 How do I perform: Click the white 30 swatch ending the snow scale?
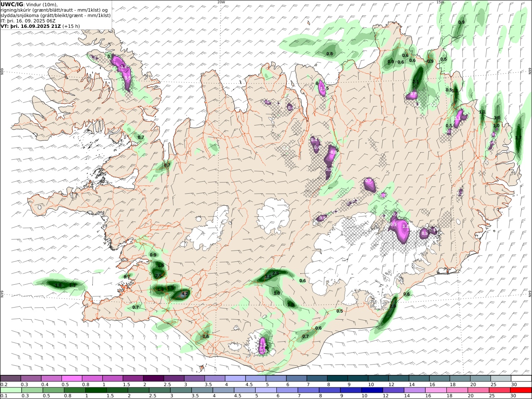pos(521,379)
